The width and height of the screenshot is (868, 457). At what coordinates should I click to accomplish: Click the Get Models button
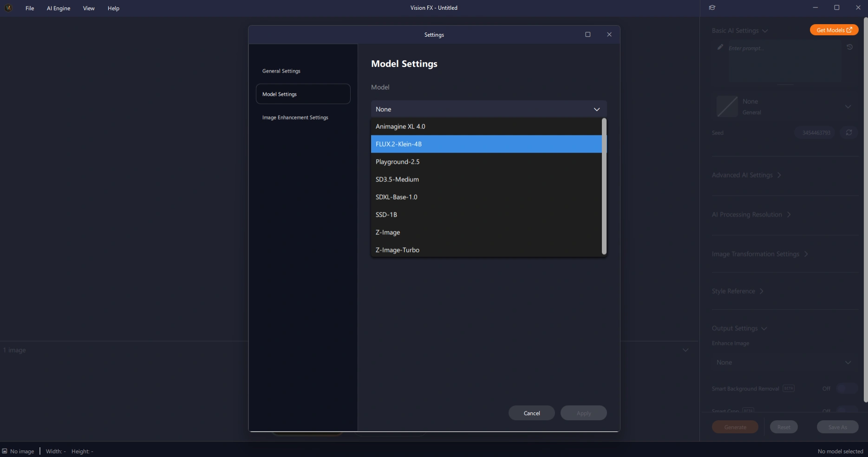point(834,30)
